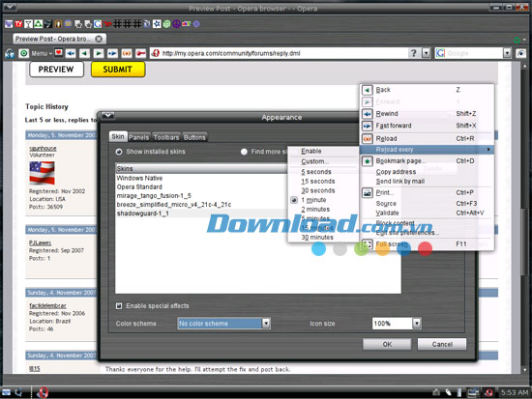Open the red TV bookmark icon
The height and width of the screenshot is (399, 532).
tap(18, 24)
